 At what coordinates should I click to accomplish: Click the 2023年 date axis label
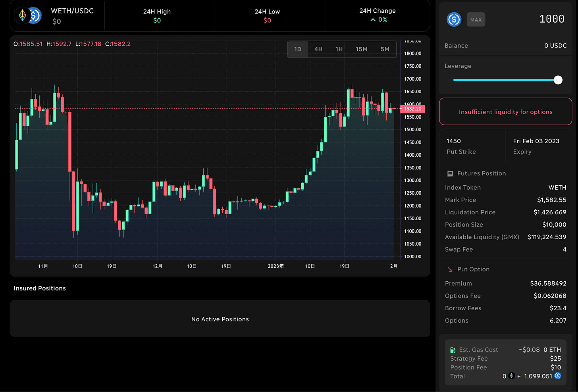point(276,266)
